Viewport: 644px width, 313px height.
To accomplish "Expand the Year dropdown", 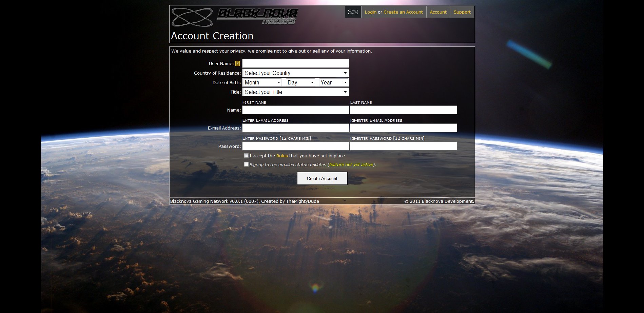I will point(334,82).
